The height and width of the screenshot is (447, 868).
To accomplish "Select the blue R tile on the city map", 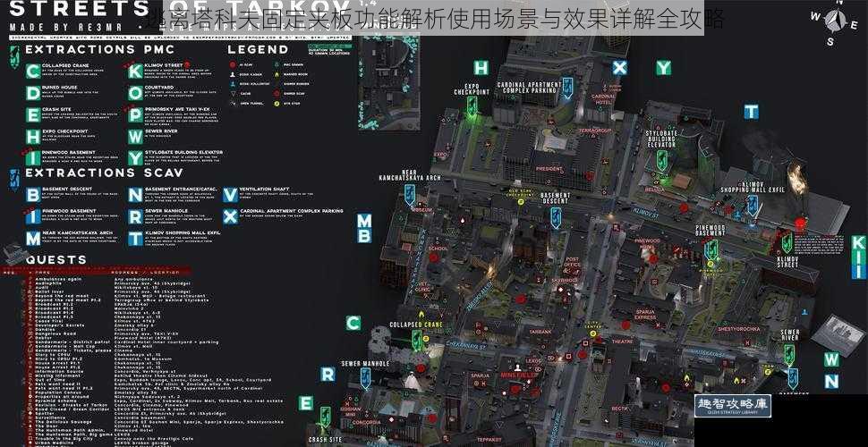I will [328, 375].
